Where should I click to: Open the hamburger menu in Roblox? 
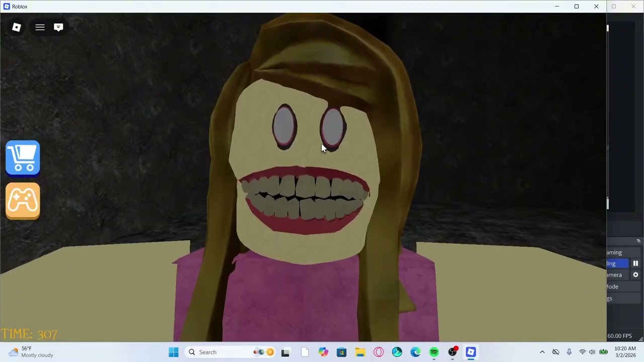[x=40, y=27]
